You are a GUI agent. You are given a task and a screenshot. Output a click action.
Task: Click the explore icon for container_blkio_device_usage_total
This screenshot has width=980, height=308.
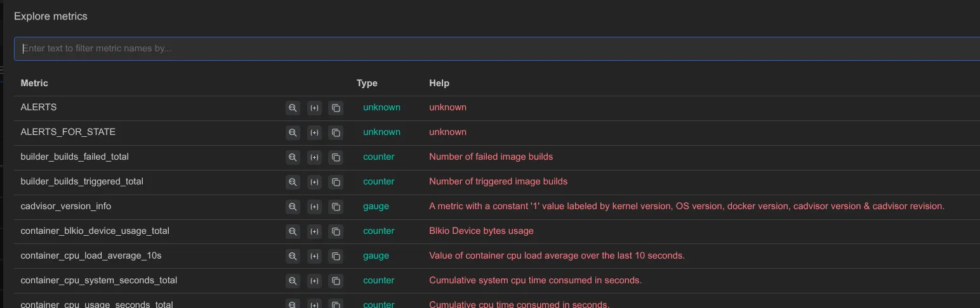coord(293,231)
